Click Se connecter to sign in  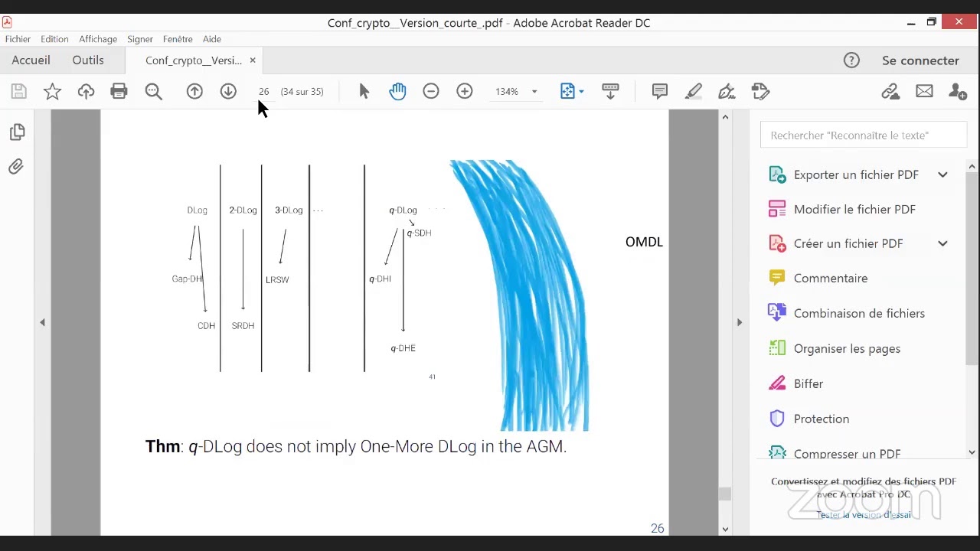(920, 60)
